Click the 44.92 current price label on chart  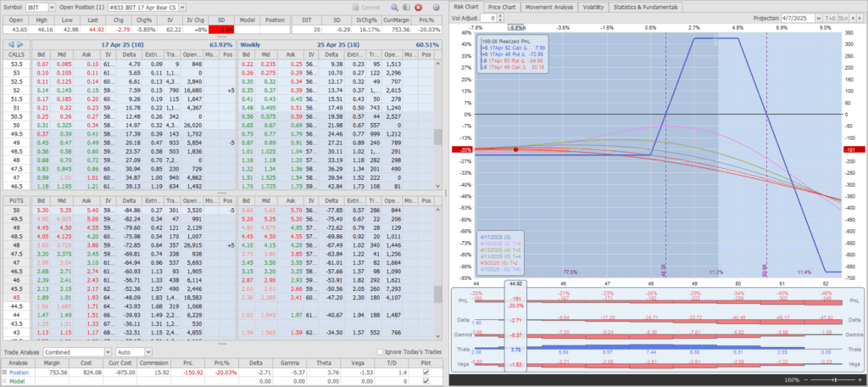515,283
